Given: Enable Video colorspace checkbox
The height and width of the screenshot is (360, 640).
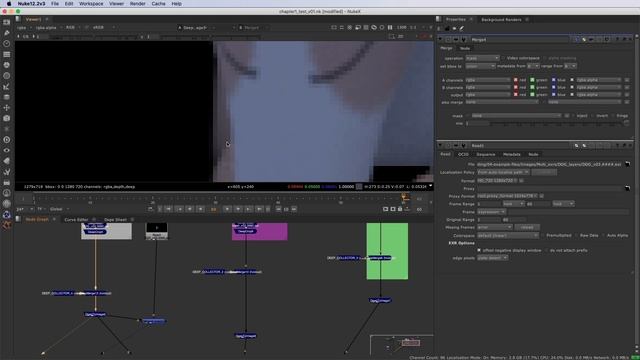Looking at the screenshot, I should pos(503,58).
